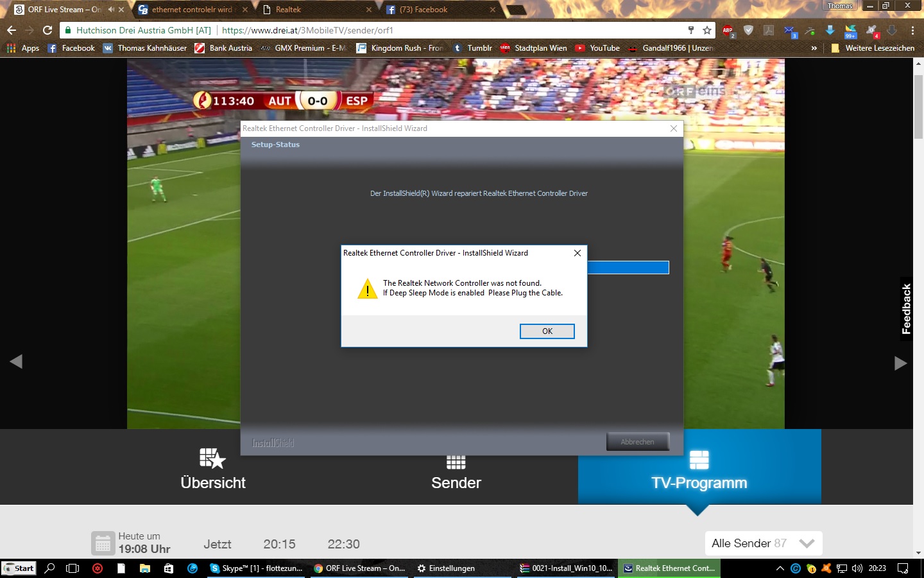The image size is (924, 578).
Task: Open the Chrome three-dot menu
Action: point(912,30)
